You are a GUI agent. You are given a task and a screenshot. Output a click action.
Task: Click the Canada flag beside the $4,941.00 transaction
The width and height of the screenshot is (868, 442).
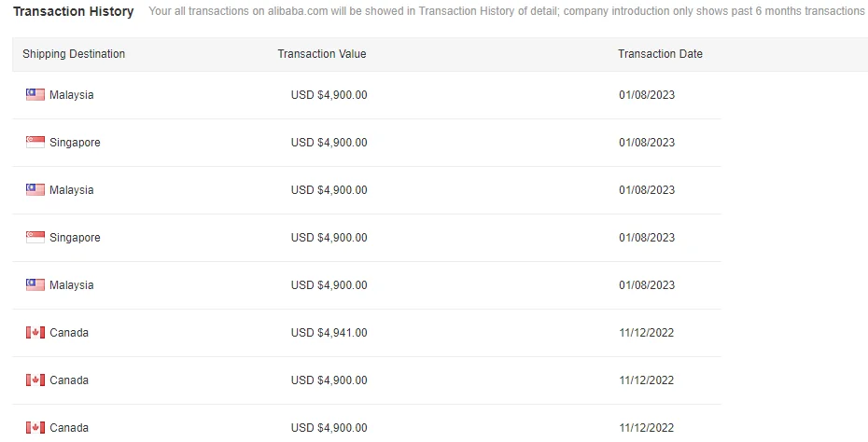35,333
